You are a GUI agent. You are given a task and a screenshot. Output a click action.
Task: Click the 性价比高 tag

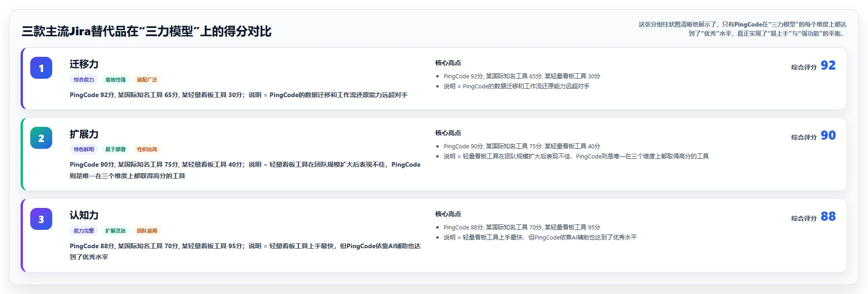pos(147,149)
